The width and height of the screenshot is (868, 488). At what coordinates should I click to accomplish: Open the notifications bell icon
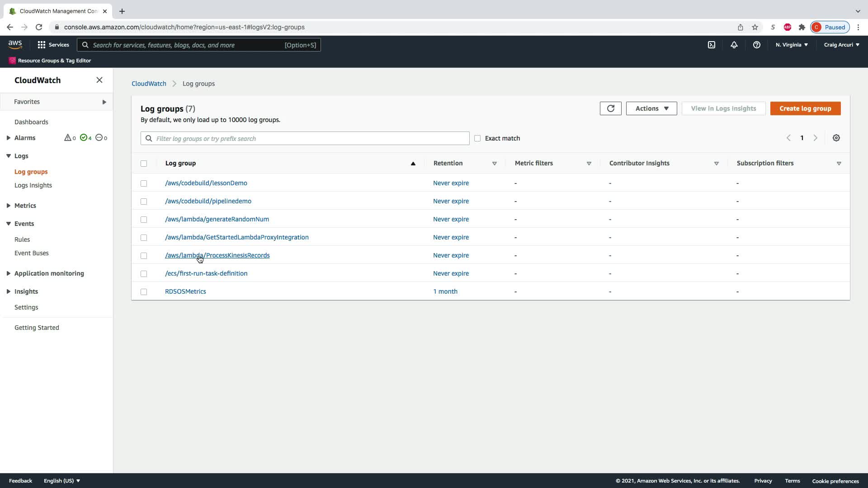point(734,45)
